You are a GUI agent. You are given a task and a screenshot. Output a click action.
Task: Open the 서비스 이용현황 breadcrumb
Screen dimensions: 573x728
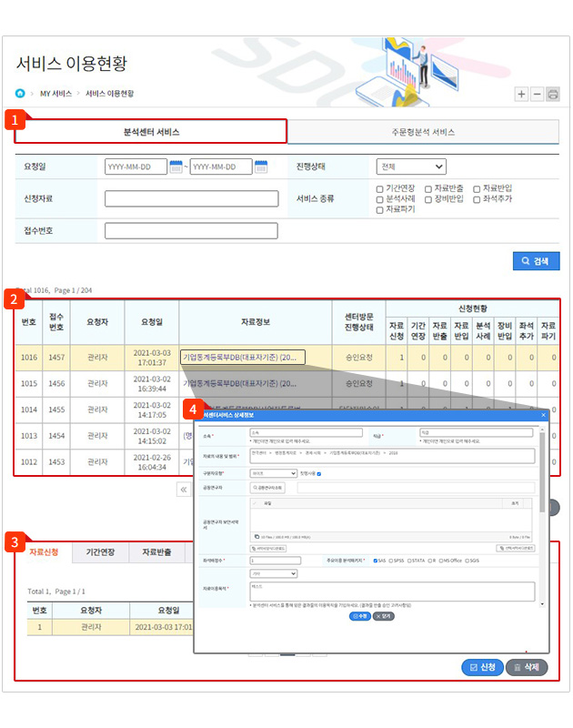109,94
